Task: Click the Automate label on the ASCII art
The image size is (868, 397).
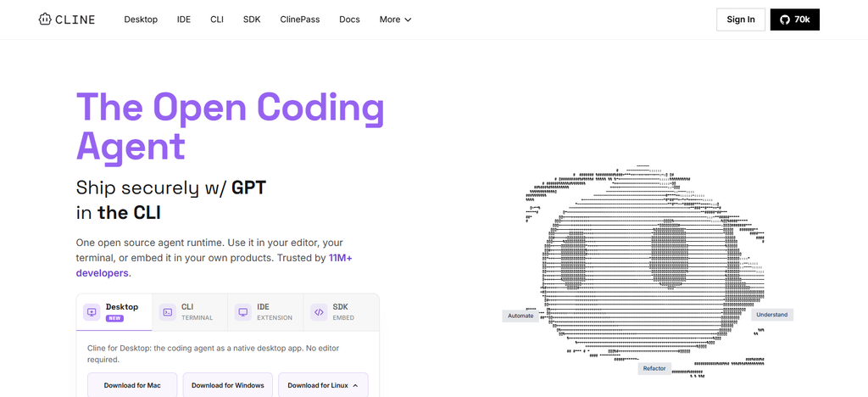Action: pyautogui.click(x=520, y=316)
